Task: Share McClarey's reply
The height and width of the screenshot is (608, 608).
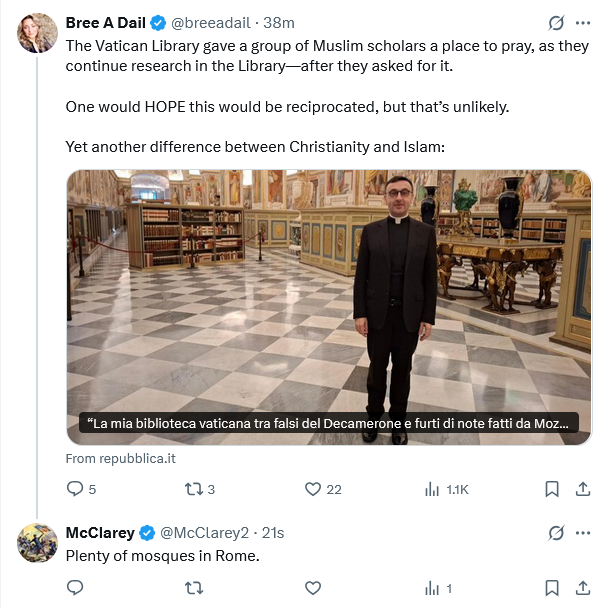Action: tap(583, 588)
